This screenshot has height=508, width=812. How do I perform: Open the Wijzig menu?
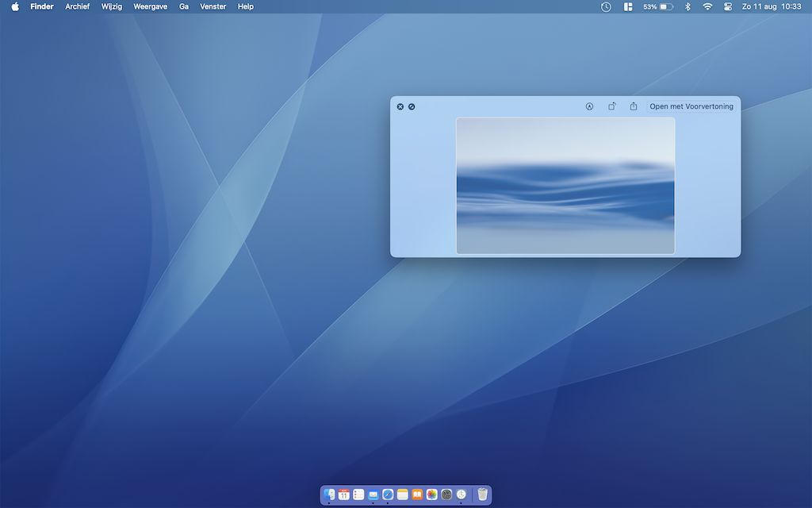click(111, 6)
